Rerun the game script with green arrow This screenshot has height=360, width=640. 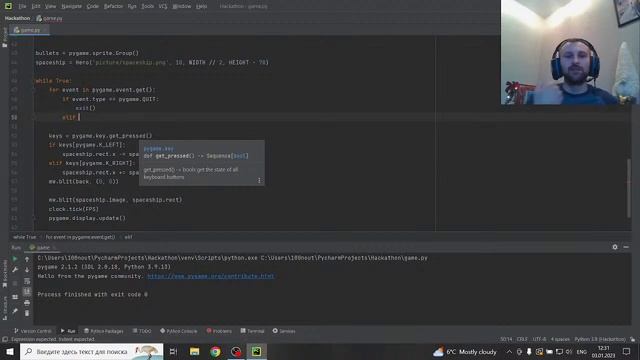15,259
